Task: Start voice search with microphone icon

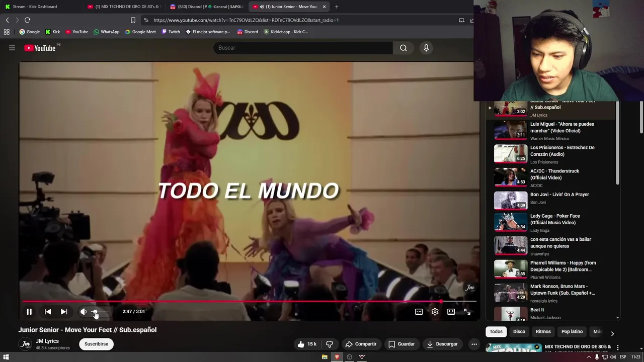Action: pos(426,48)
